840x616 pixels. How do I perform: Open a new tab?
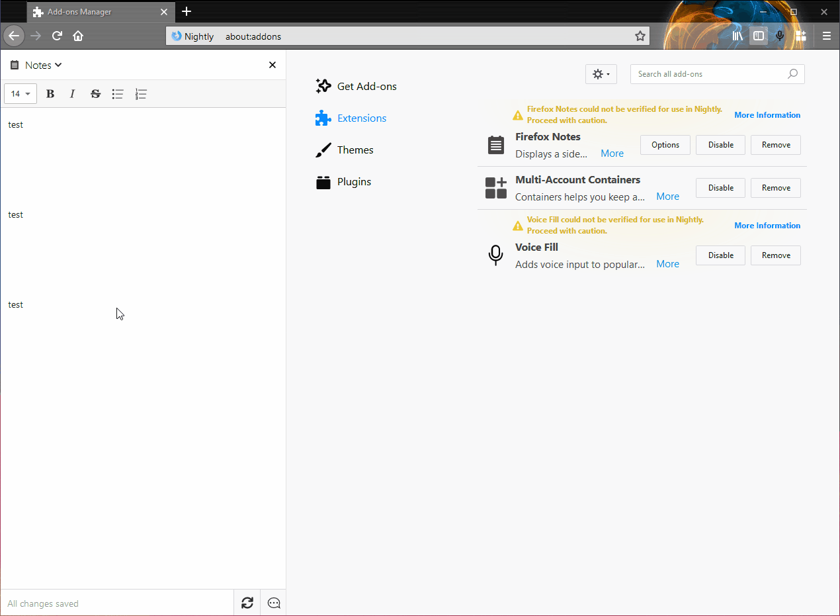(187, 11)
